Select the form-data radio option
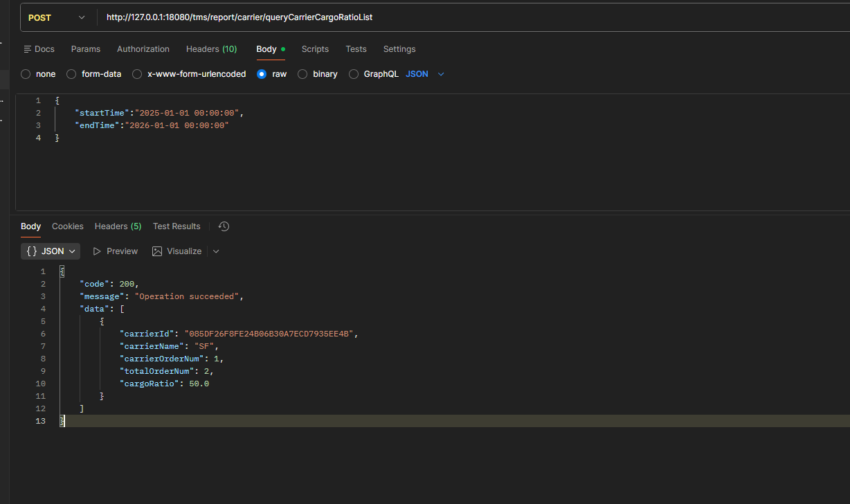Screen dimensions: 850x504 pos(71,74)
